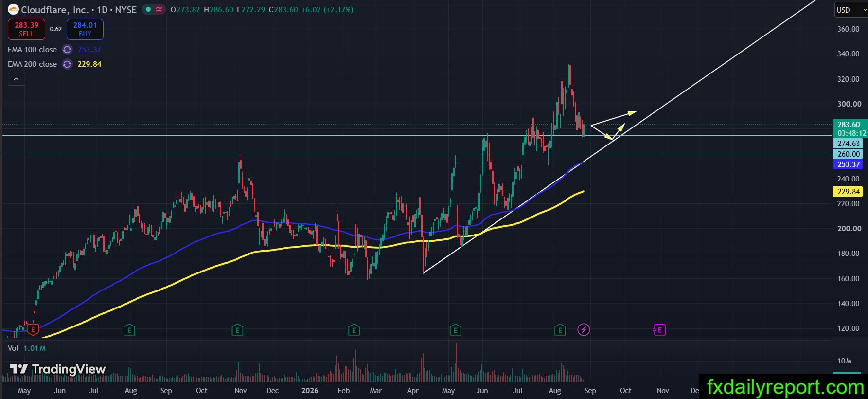Viewport: 868px width, 399px height.
Task: Open the late-July 2025 green earnings marker
Action: pos(129,330)
